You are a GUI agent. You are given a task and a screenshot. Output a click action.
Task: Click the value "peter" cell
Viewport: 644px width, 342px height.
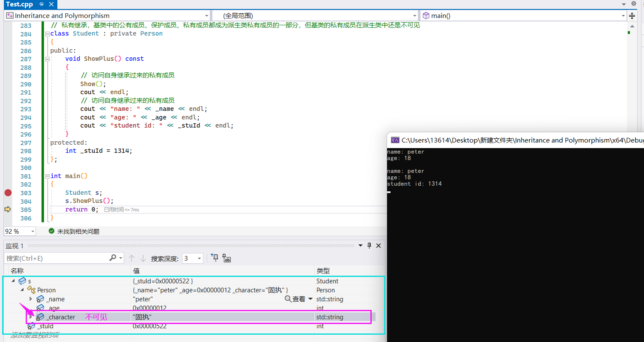(x=143, y=299)
